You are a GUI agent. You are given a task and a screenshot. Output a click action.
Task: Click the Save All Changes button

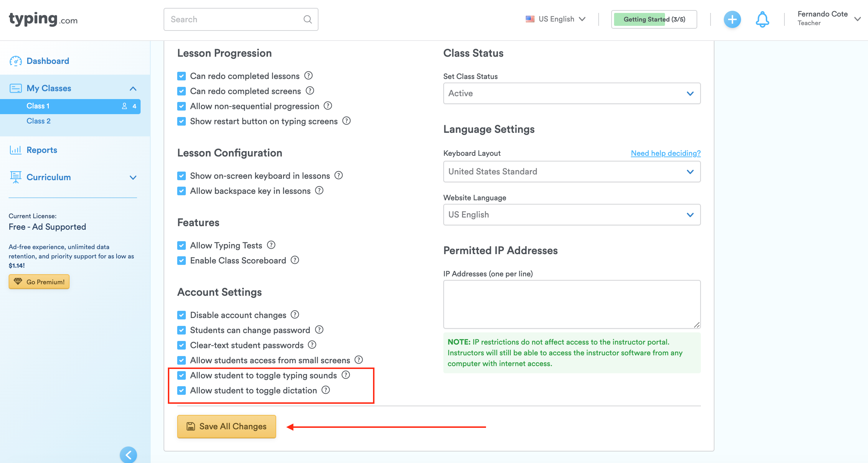tap(227, 426)
